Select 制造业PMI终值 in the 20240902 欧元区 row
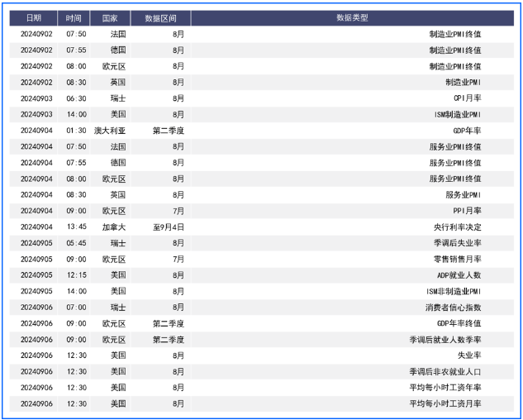Image resolution: width=523 pixels, height=420 pixels. (x=455, y=66)
